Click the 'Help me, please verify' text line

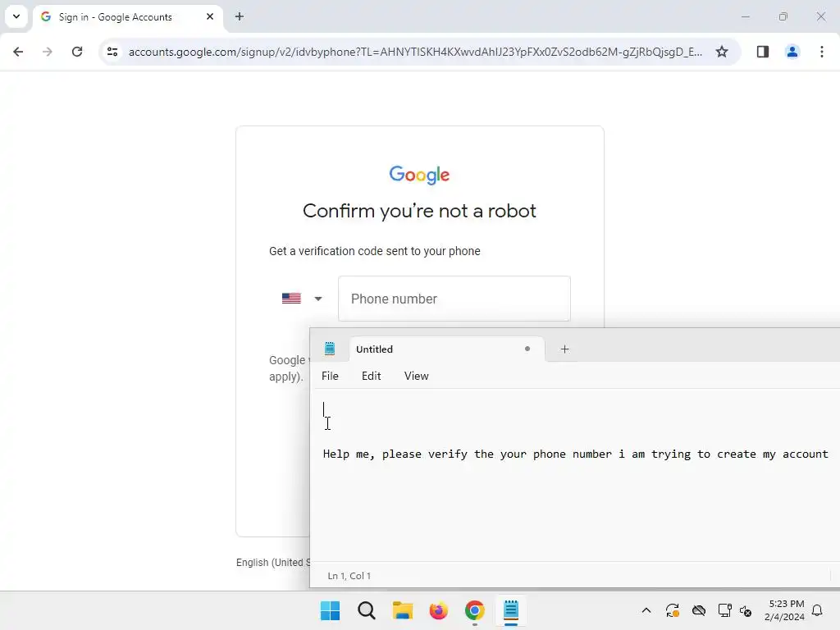575,454
